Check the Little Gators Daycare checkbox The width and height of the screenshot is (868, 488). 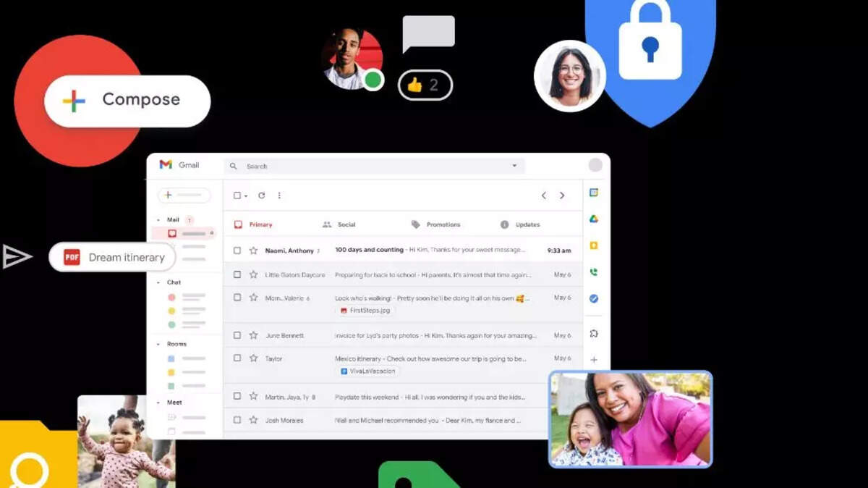[x=237, y=274]
